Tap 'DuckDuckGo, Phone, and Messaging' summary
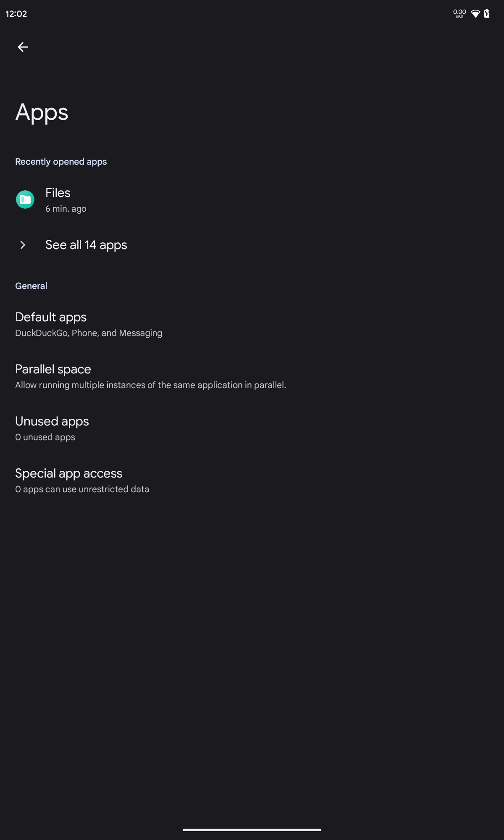 click(x=89, y=333)
